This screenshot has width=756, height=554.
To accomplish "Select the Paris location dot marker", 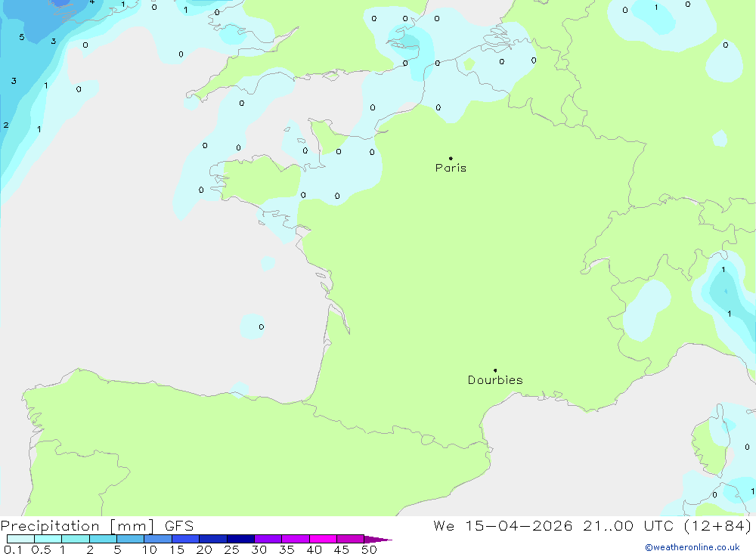I will click(x=451, y=158).
